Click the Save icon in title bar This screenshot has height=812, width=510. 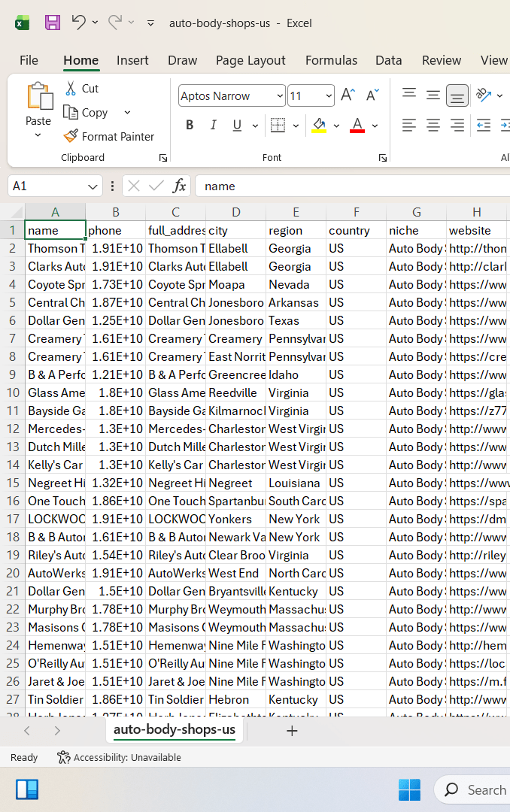[53, 23]
